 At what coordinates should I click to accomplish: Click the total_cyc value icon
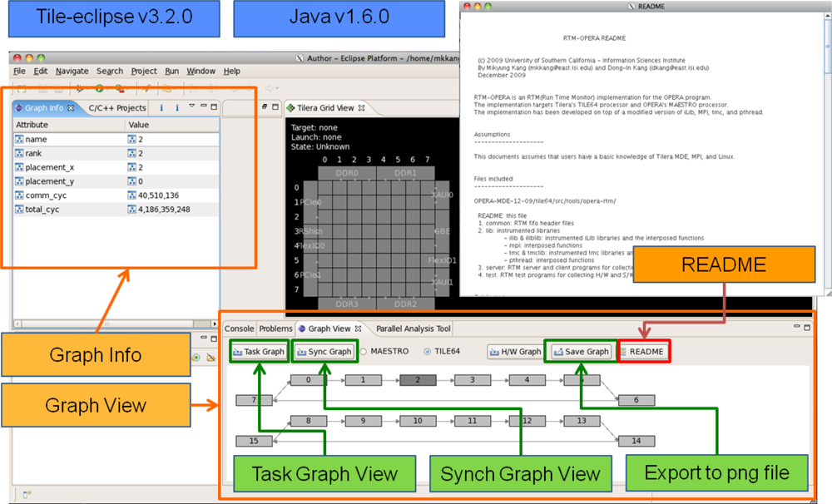pyautogui.click(x=131, y=210)
